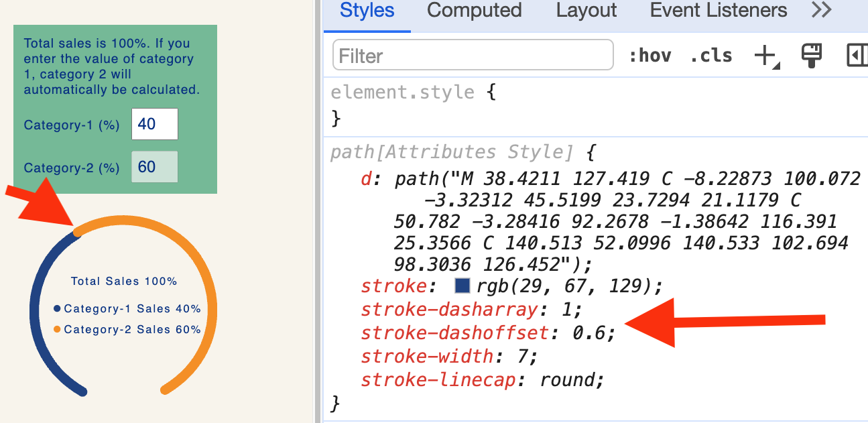This screenshot has width=868, height=423.
Task: Edit the stroke-width value 7
Action: 524,356
